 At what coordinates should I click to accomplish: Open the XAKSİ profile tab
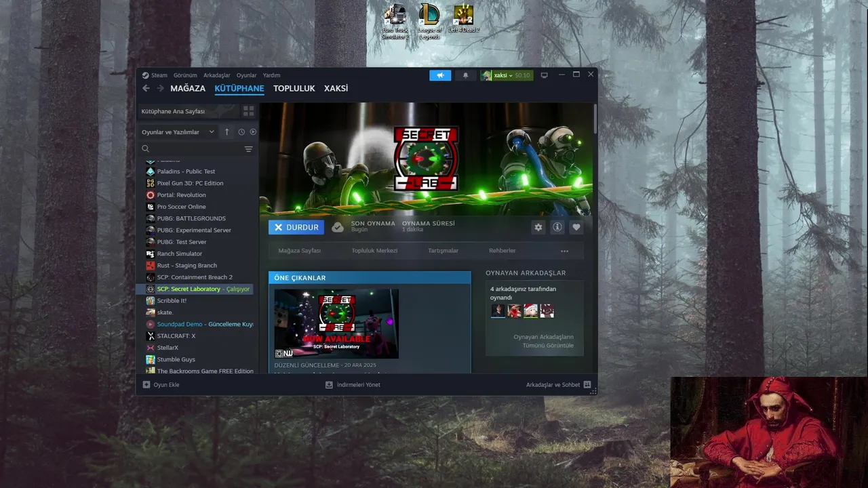336,88
